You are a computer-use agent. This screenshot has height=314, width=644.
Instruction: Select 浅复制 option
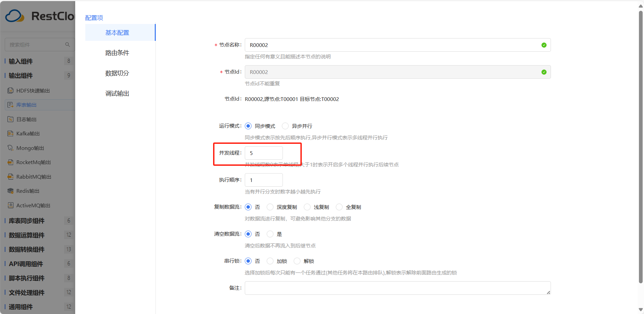tap(307, 207)
